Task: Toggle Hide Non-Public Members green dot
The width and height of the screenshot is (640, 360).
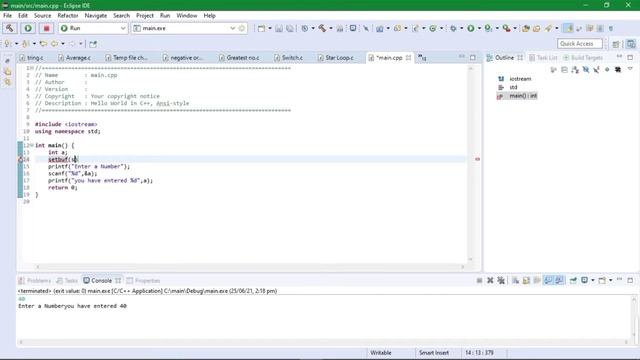Action: click(x=607, y=70)
